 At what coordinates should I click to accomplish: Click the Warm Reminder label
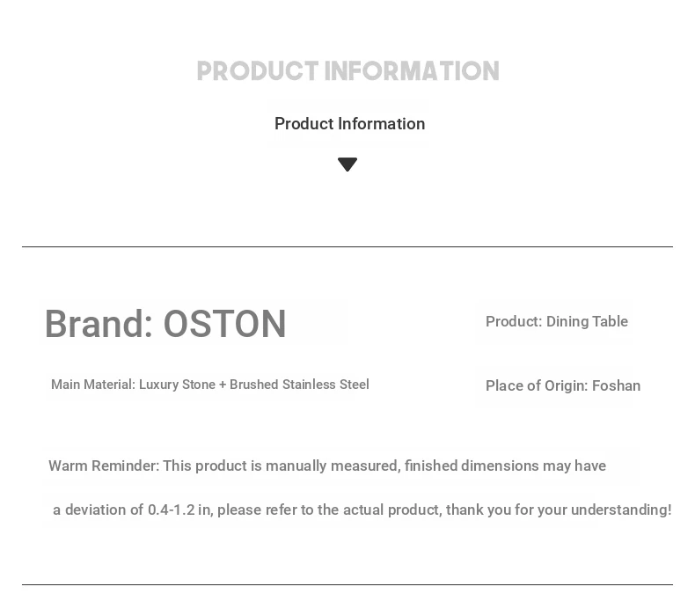pyautogui.click(x=103, y=466)
